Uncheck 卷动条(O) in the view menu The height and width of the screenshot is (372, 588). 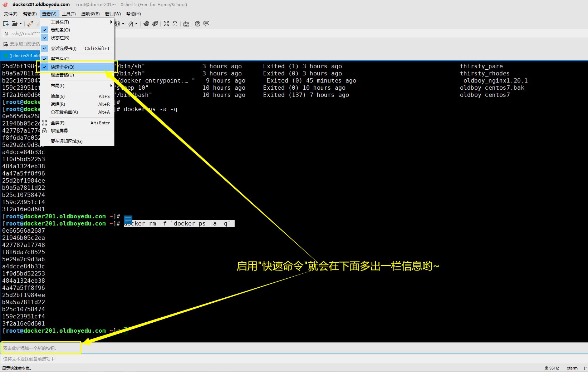point(60,30)
